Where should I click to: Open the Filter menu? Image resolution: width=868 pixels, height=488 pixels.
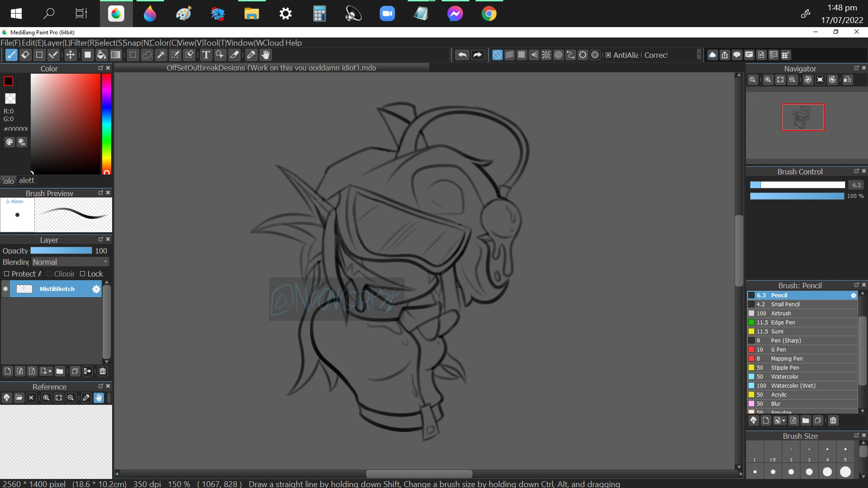pos(82,43)
